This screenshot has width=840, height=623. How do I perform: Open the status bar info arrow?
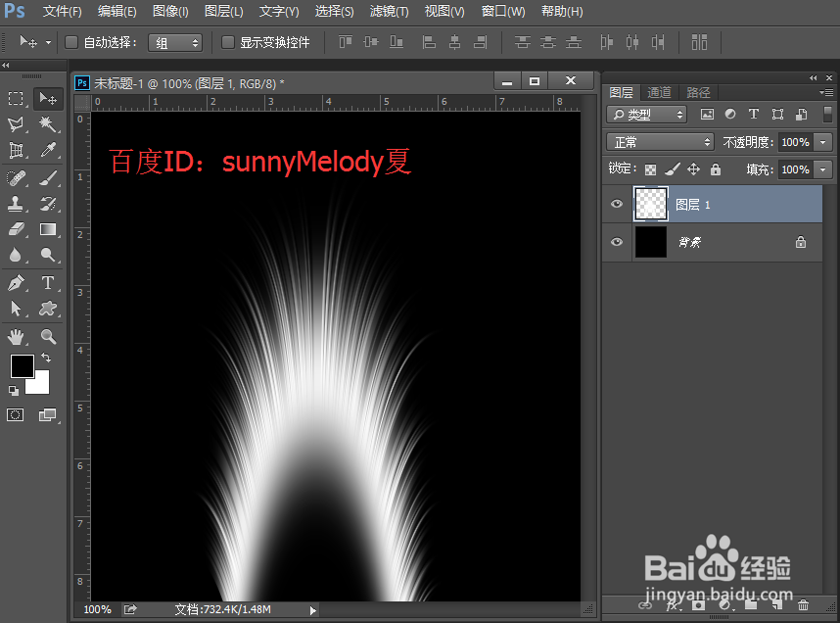coord(313,610)
